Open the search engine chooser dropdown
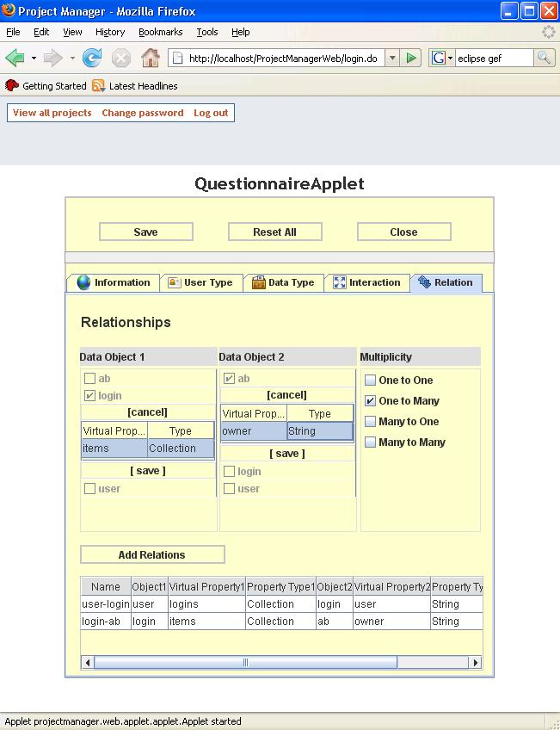560x730 pixels. point(450,59)
